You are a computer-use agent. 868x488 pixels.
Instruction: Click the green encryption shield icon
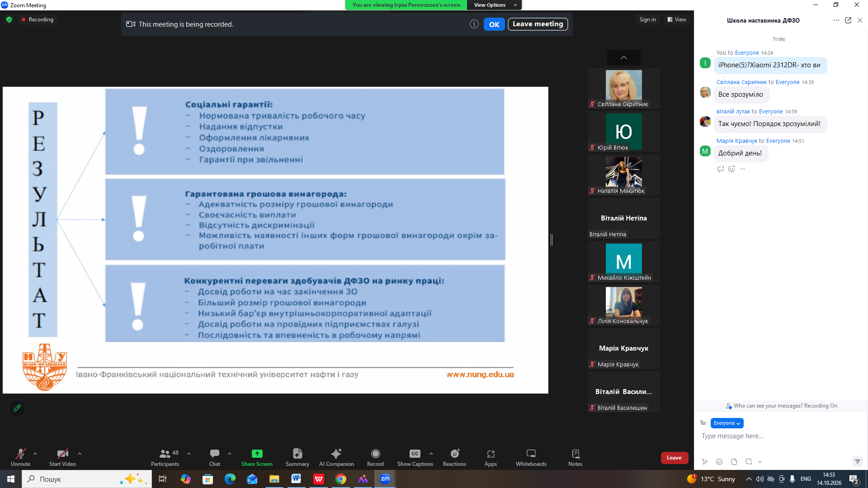[x=9, y=19]
